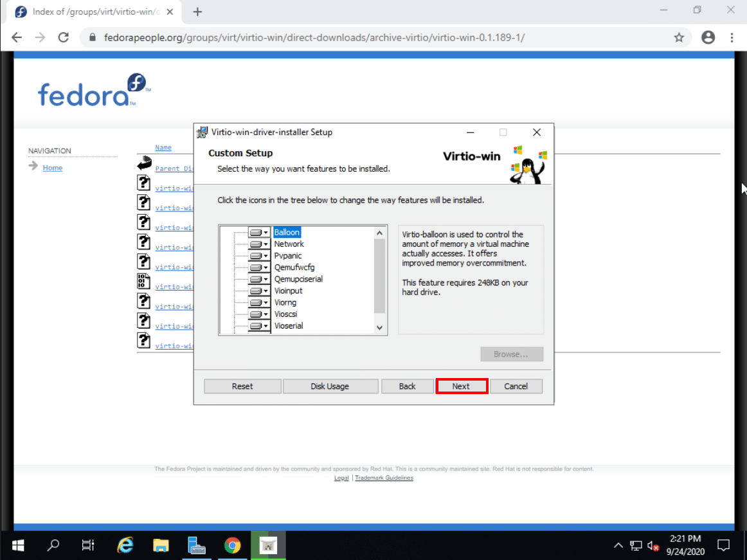Select the Vioinput feature in the tree
The height and width of the screenshot is (560, 747).
click(288, 291)
